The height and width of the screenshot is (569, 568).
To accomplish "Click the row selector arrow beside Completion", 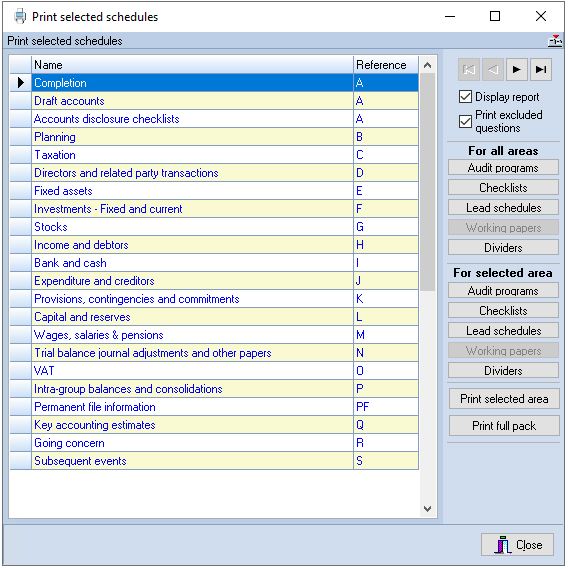I will click(x=21, y=83).
